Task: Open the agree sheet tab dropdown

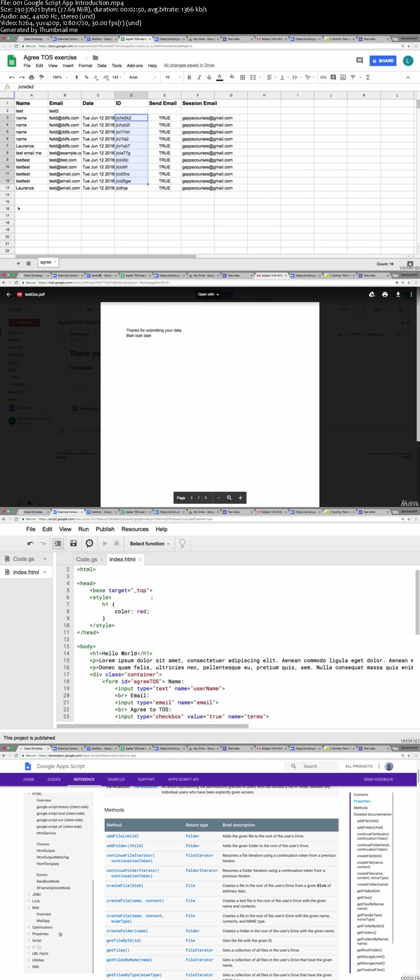Action: 55,262
